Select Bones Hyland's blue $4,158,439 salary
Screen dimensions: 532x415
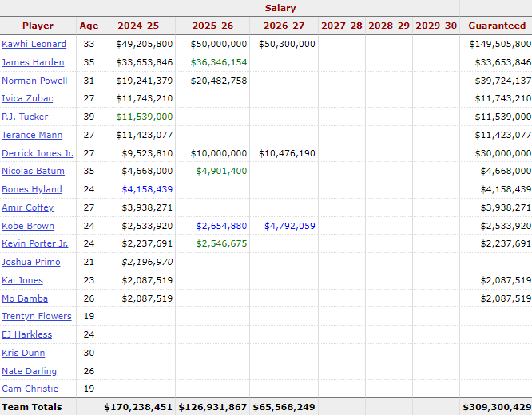tap(147, 189)
